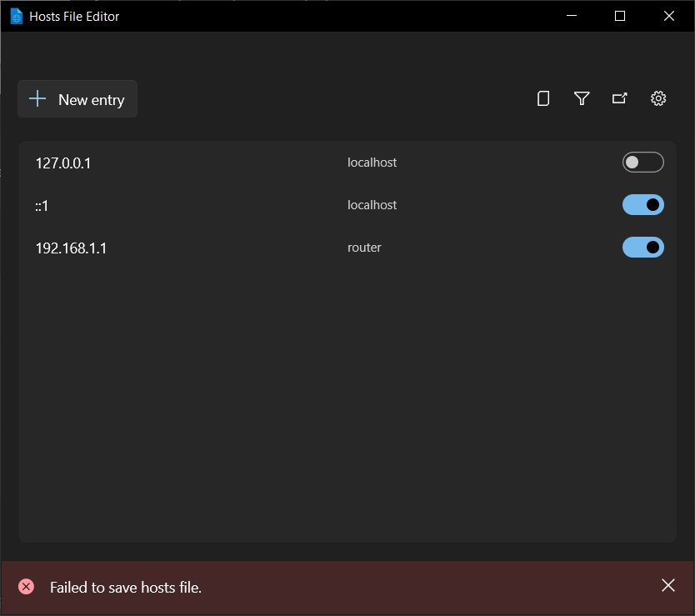Open the filter panel icon
This screenshot has width=695, height=616.
(582, 98)
